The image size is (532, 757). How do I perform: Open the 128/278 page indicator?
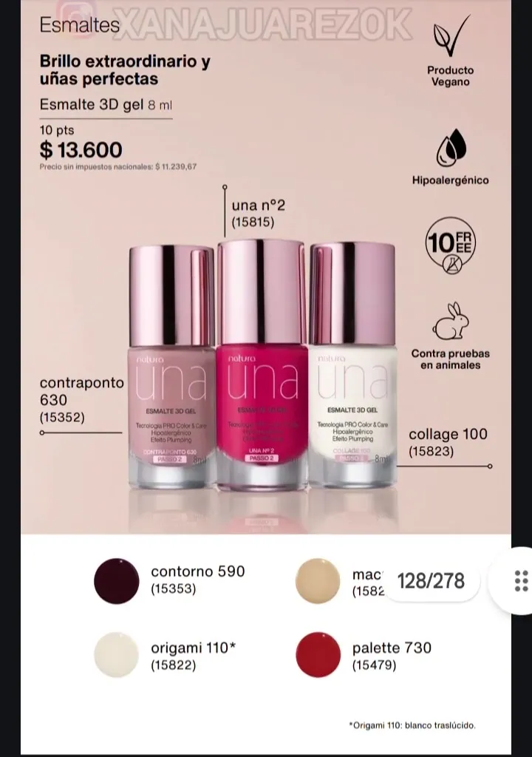(x=431, y=581)
